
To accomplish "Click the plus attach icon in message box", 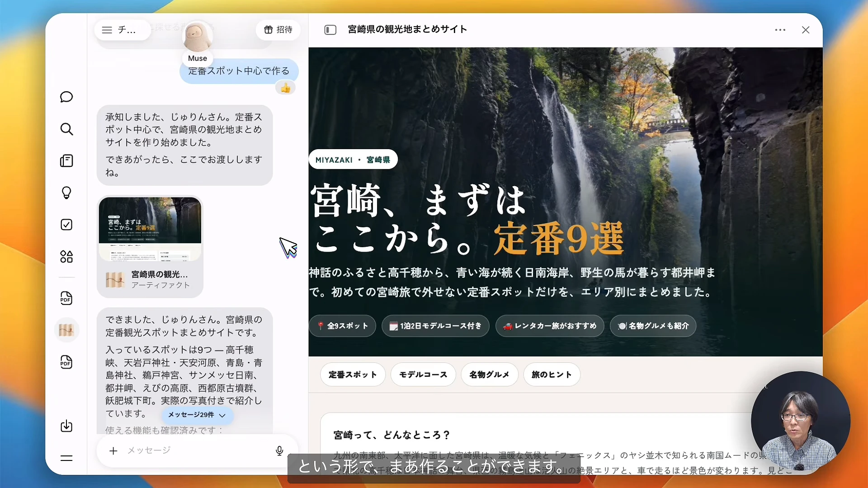I will [113, 450].
